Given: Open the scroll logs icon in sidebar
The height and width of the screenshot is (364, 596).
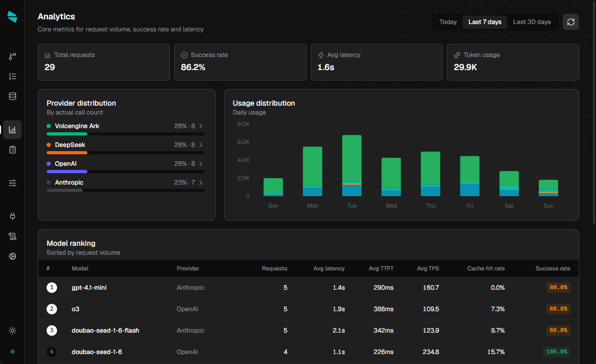Looking at the screenshot, I should (13, 236).
